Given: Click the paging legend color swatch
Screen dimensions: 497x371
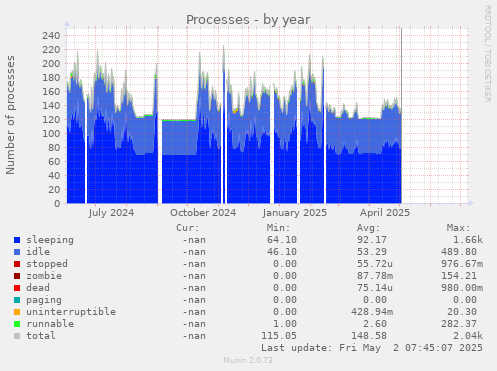Looking at the screenshot, I should click(17, 300).
